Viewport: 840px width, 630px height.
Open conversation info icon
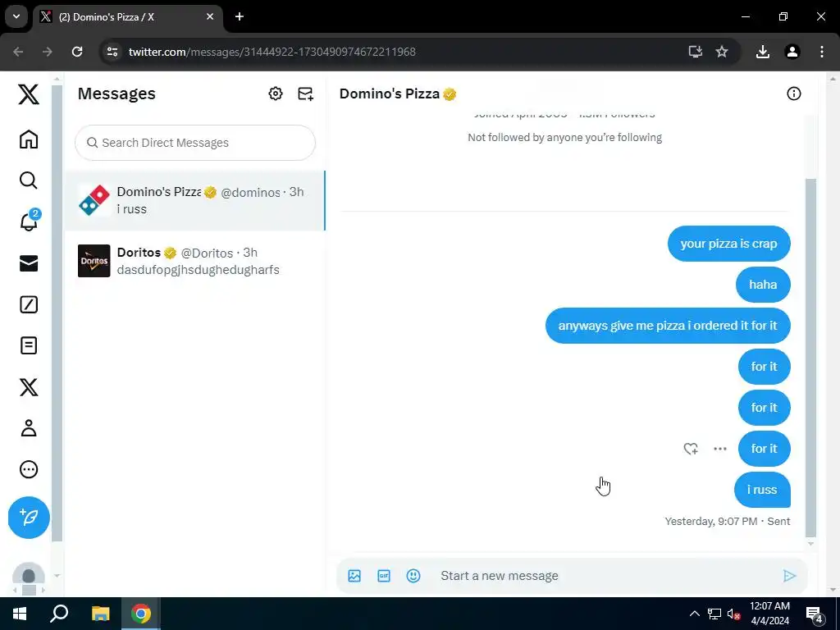[793, 94]
